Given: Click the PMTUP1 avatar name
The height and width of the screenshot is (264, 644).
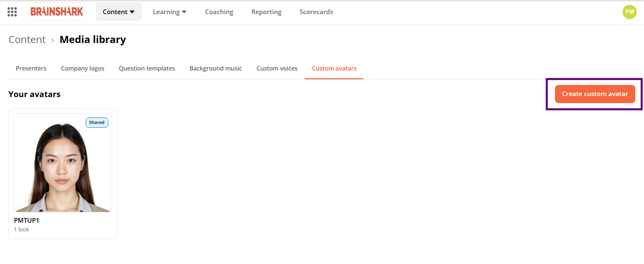Looking at the screenshot, I should pos(27,220).
